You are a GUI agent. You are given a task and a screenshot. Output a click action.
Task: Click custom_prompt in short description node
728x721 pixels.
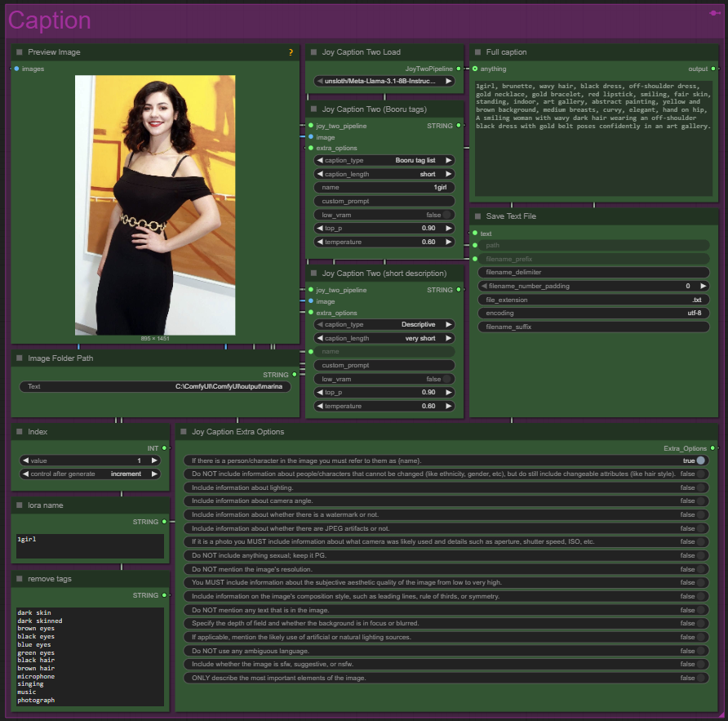tap(384, 365)
